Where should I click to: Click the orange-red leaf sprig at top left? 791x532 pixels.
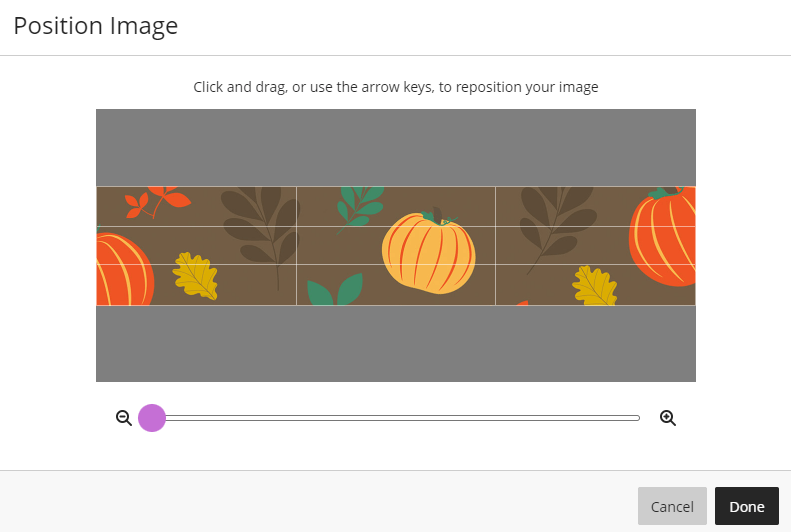155,202
